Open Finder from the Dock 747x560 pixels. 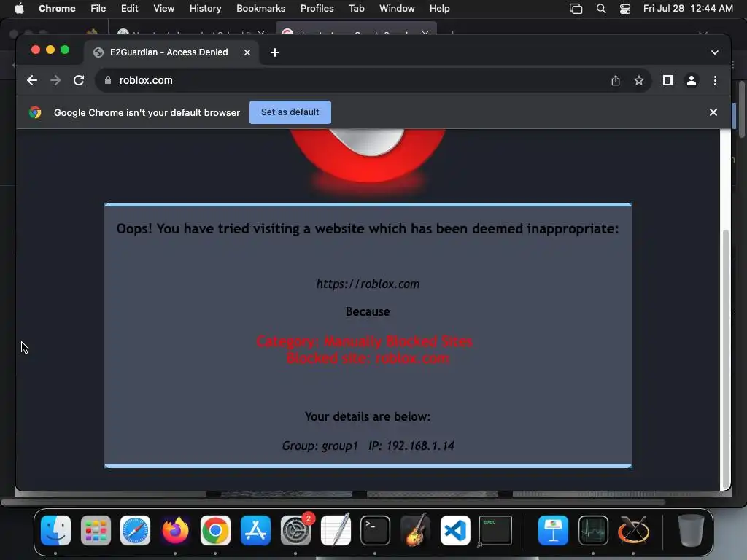click(55, 530)
